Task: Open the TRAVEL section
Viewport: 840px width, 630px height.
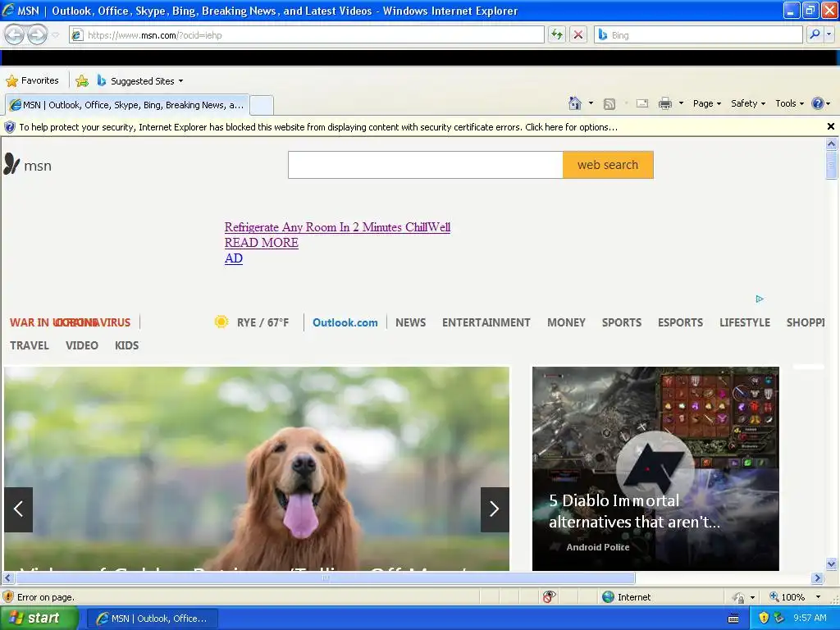Action: coord(30,345)
